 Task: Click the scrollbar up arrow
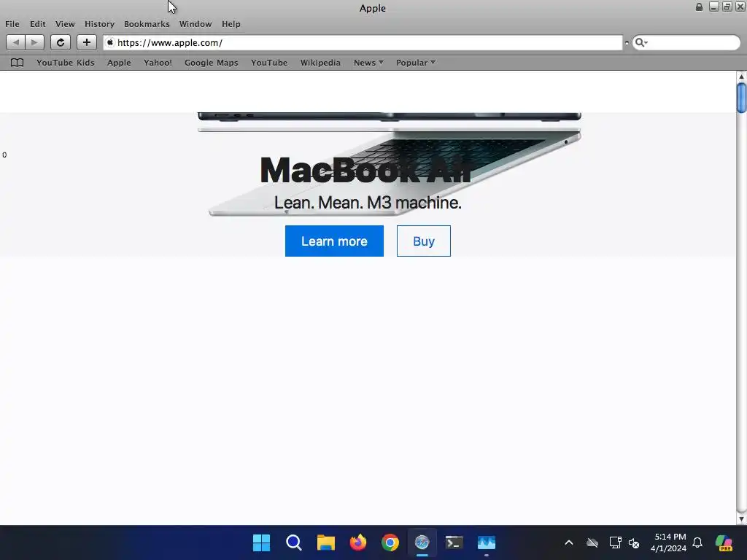coord(741,77)
